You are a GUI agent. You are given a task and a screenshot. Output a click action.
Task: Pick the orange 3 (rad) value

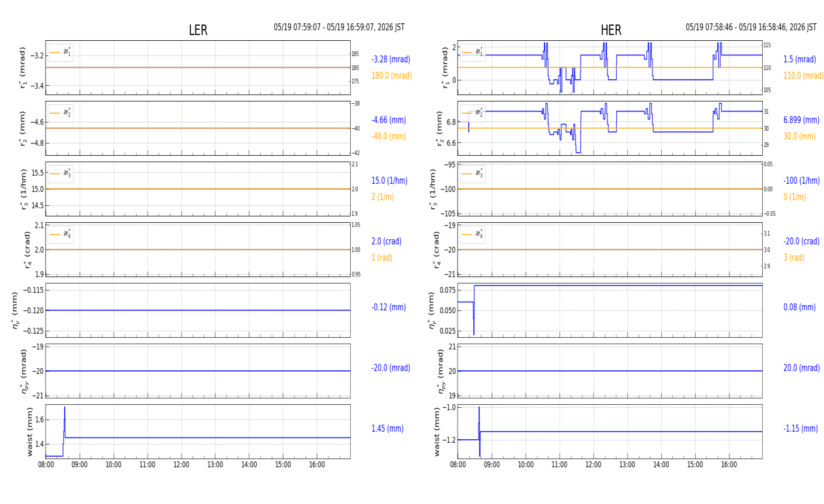coord(794,258)
